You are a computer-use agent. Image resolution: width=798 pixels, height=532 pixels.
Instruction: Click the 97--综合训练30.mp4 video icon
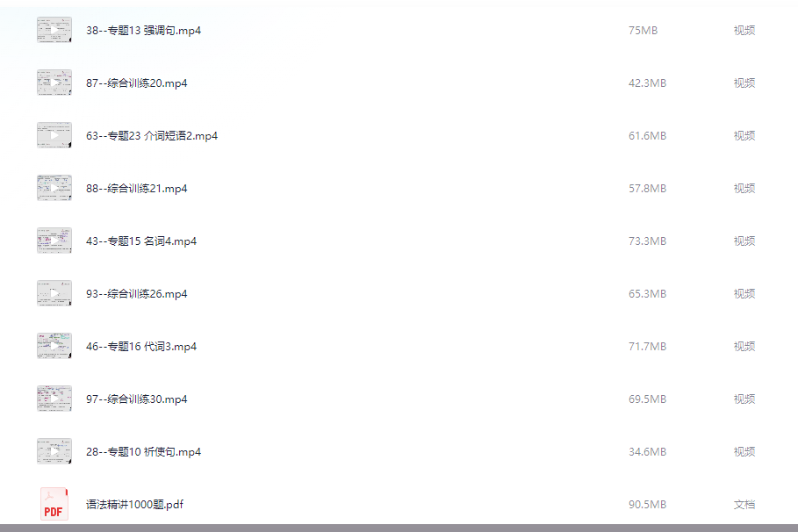[54, 399]
